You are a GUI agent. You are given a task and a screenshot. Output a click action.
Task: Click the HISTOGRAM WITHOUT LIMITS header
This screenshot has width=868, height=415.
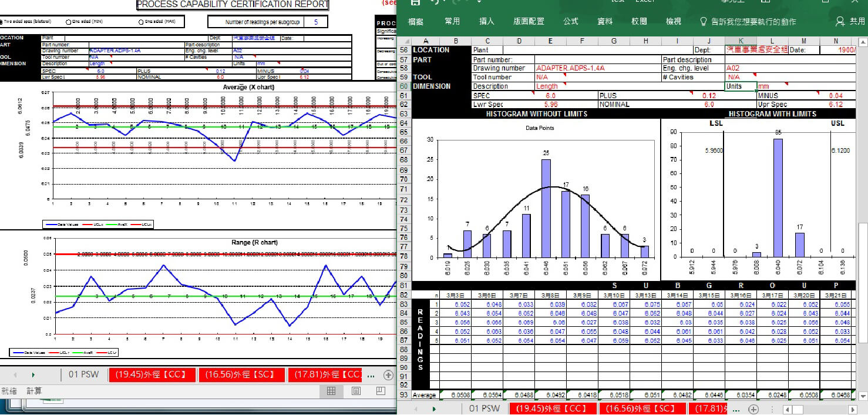(x=537, y=113)
